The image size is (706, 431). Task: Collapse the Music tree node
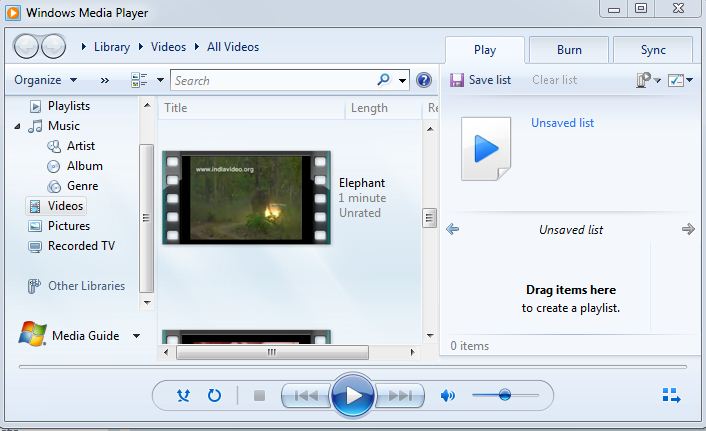coord(17,127)
